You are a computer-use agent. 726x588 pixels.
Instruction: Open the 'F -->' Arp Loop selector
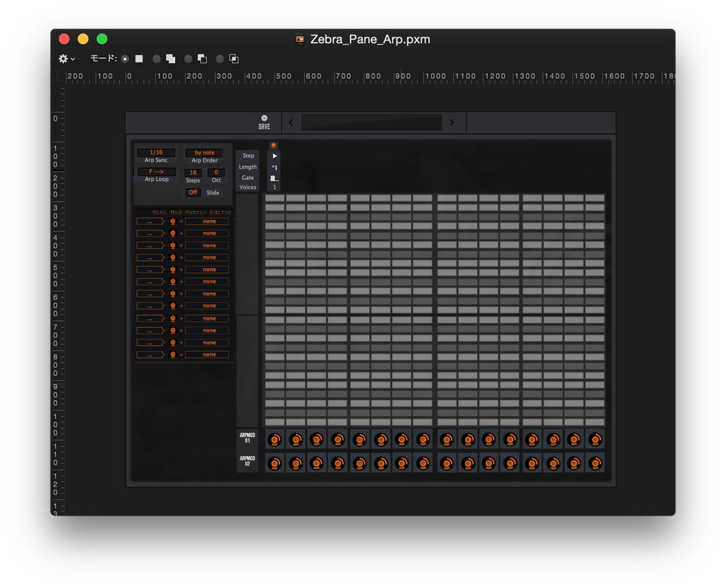pos(156,172)
